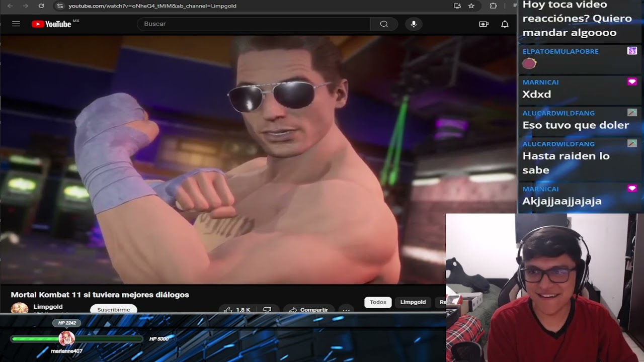
Task: Click the address bar URL
Action: 152,6
